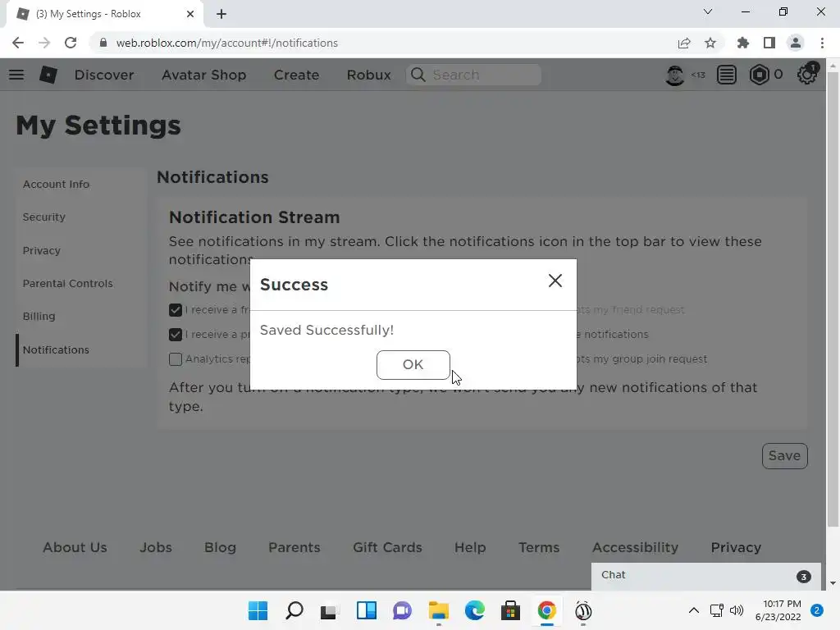The width and height of the screenshot is (840, 630).
Task: Bookmark this tab with star icon
Action: (x=710, y=43)
